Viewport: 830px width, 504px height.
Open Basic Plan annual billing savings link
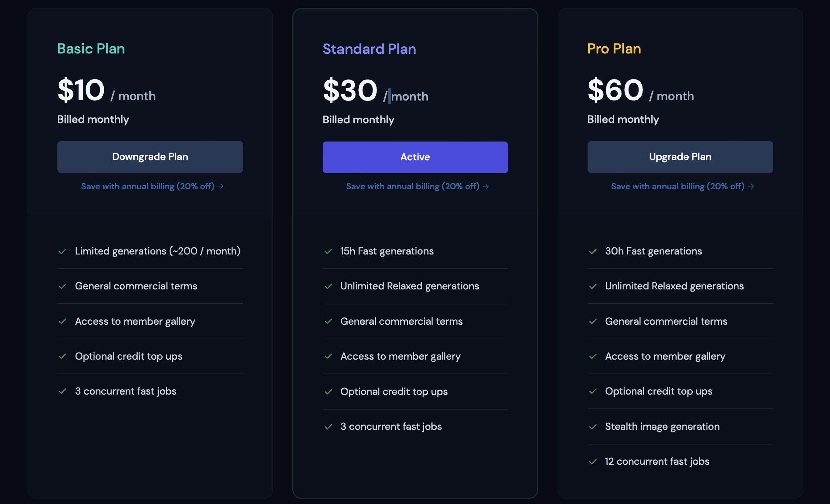click(152, 186)
